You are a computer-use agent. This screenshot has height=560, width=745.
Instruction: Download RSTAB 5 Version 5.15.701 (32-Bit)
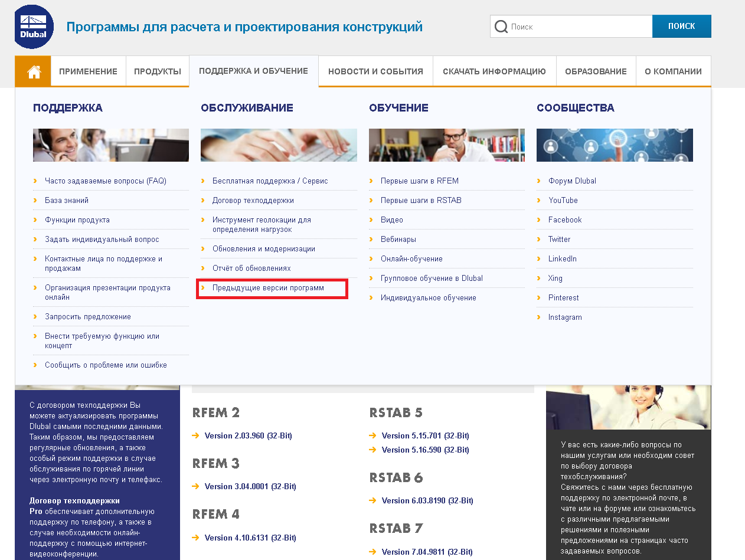[426, 435]
